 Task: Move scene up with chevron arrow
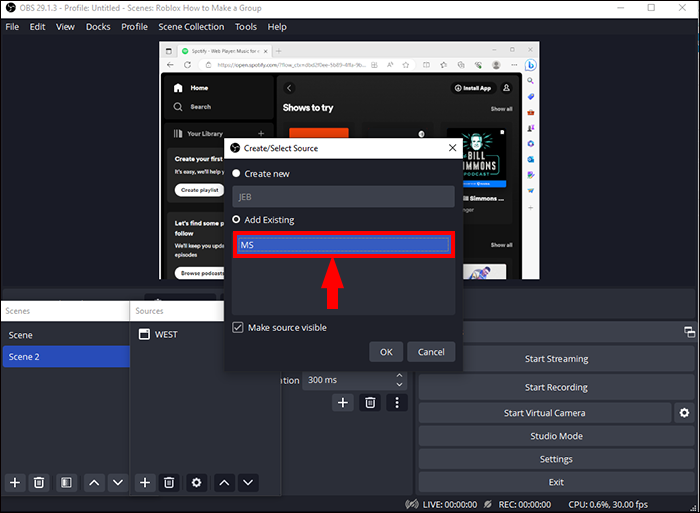click(x=94, y=483)
